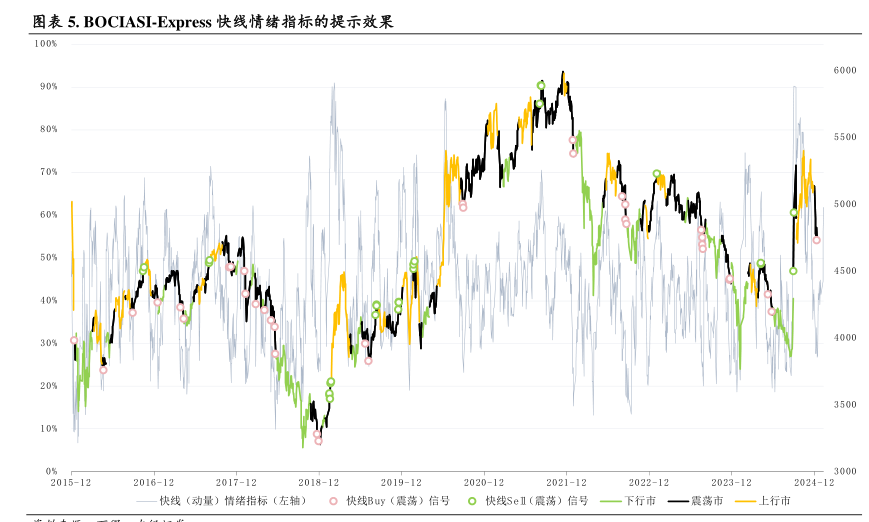
Task: Click the 50% left axis tick label
Action: coord(48,258)
